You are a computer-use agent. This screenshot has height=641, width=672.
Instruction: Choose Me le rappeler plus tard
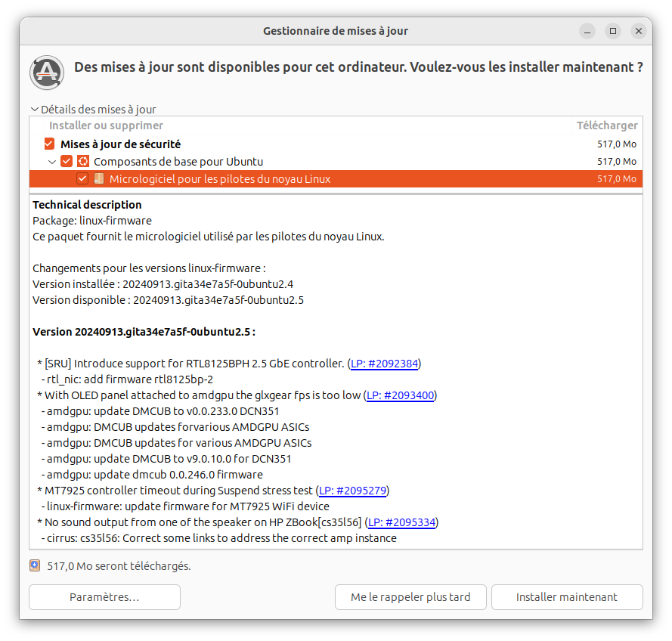(x=410, y=597)
